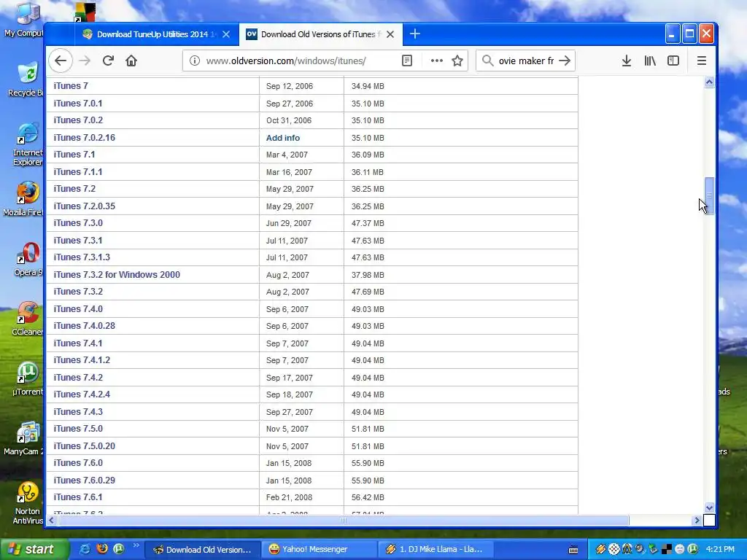Click the vertical scrollbar thumb

click(x=709, y=195)
